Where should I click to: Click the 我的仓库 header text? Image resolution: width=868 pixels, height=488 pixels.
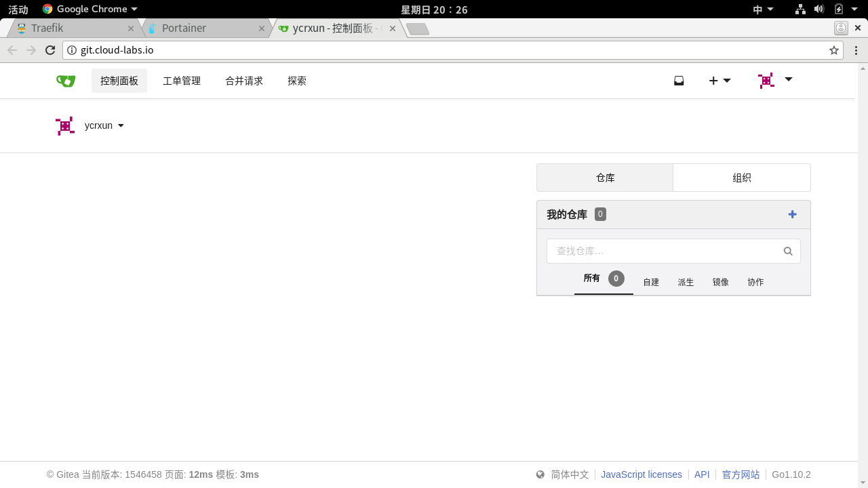pyautogui.click(x=567, y=214)
